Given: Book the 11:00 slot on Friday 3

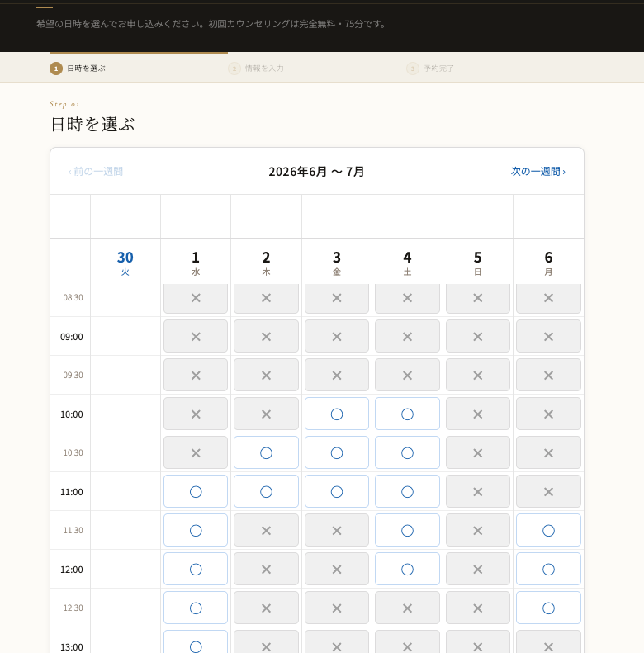Looking at the screenshot, I should (337, 491).
